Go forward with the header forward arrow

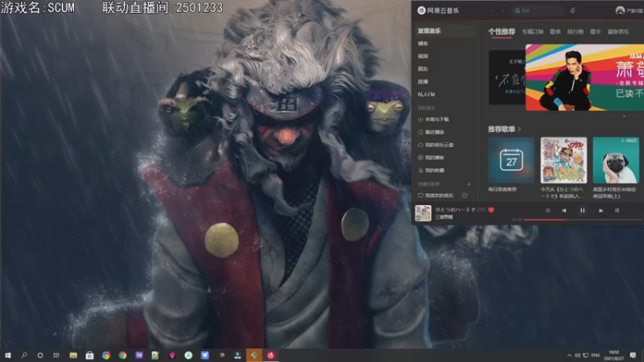[x=502, y=10]
